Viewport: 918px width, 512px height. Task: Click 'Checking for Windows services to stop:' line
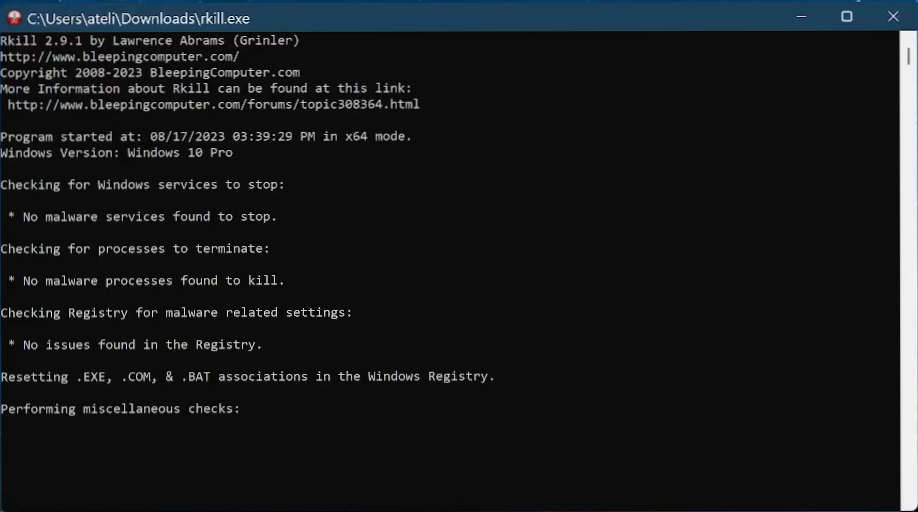click(142, 185)
